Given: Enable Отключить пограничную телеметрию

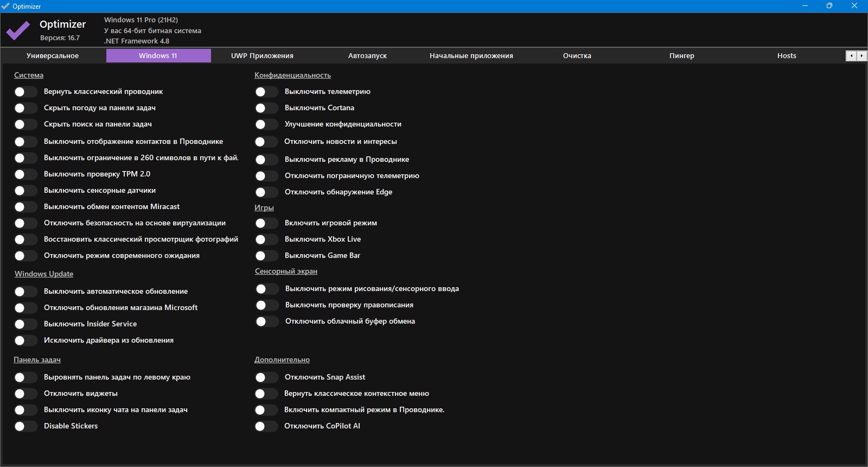Looking at the screenshot, I should pos(266,176).
